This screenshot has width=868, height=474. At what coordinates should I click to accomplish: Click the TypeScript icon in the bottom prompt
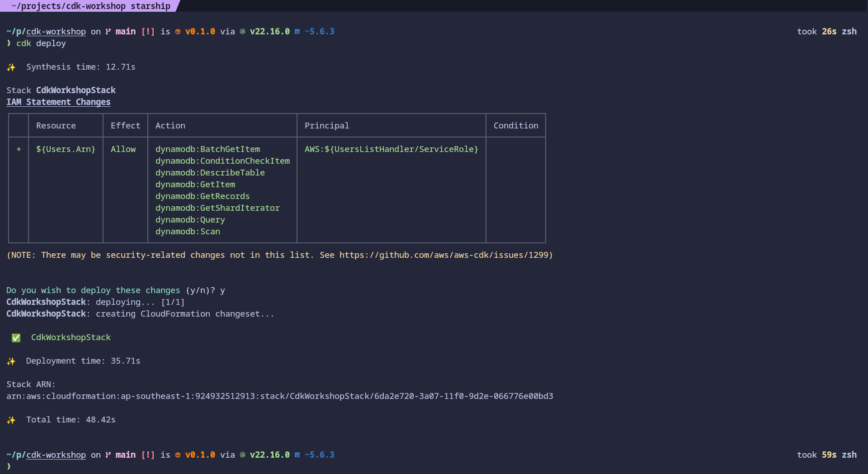[x=297, y=455]
